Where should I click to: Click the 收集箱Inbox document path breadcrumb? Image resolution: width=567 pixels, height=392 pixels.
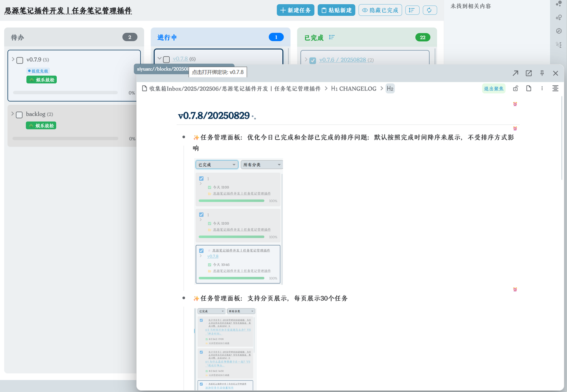(235, 89)
